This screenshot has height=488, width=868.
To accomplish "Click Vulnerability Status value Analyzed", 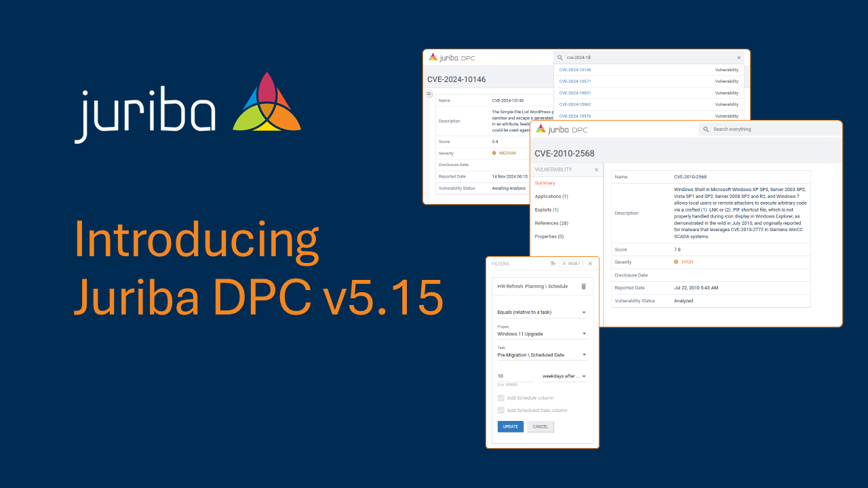I will coord(684,300).
